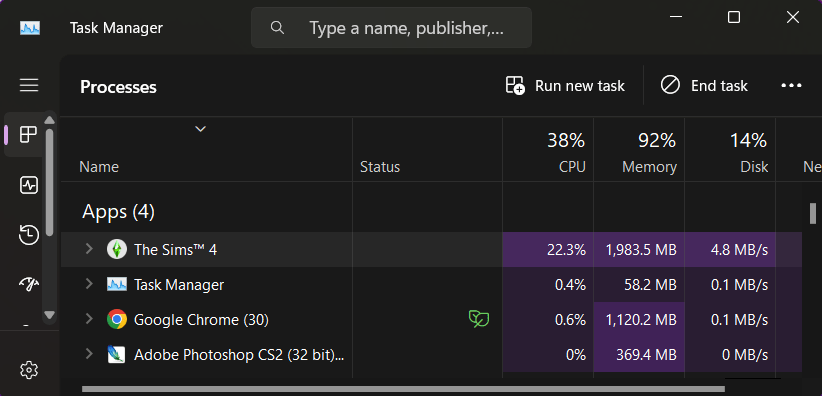Click the sort chevron above Name column
822x396 pixels.
click(x=200, y=129)
